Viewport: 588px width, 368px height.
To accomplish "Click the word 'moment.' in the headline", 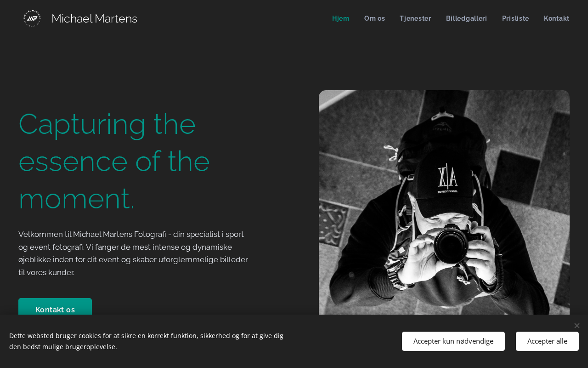I will [77, 199].
